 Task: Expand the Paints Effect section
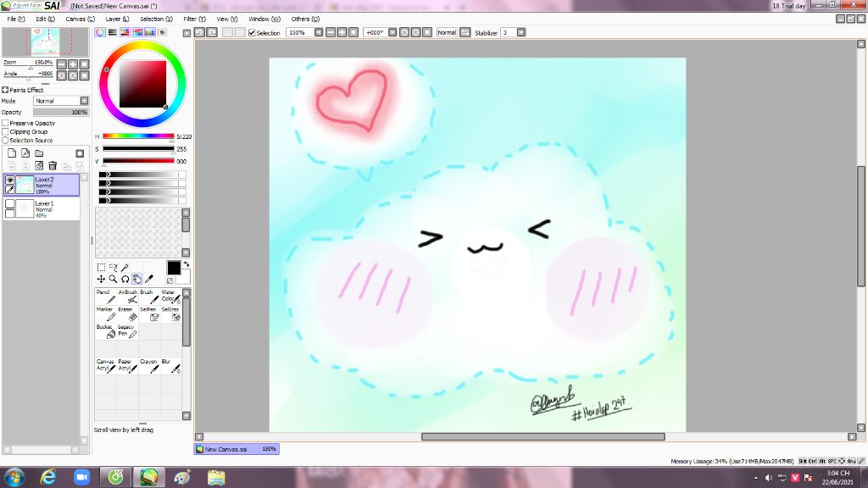5,90
